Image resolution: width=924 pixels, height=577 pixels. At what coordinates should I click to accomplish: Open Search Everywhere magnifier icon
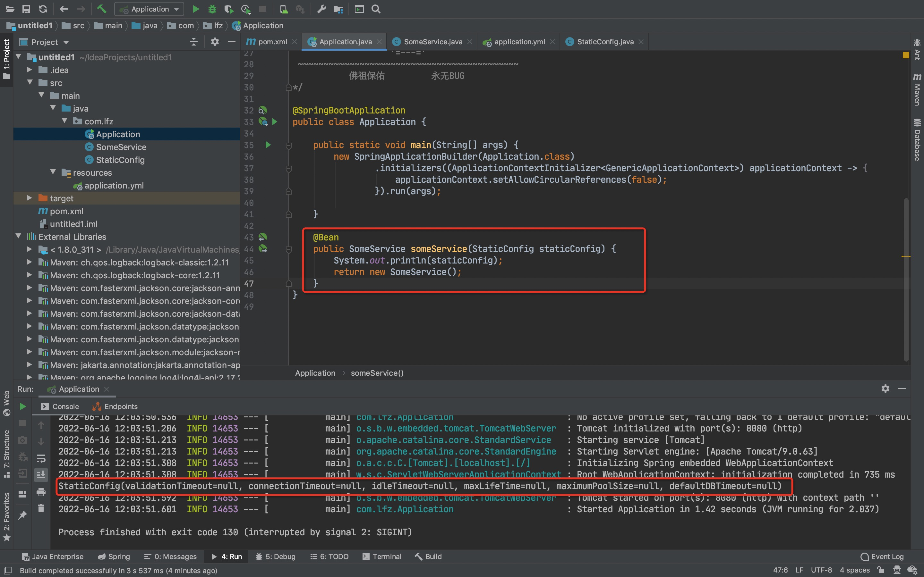click(376, 9)
